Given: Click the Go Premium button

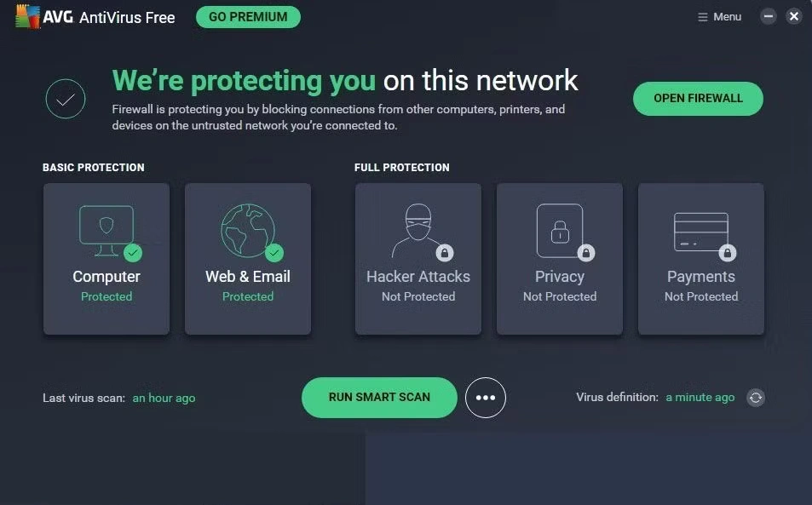Looking at the screenshot, I should 248,17.
